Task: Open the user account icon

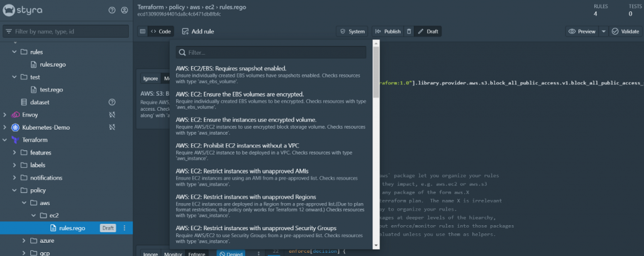Action: (125, 10)
